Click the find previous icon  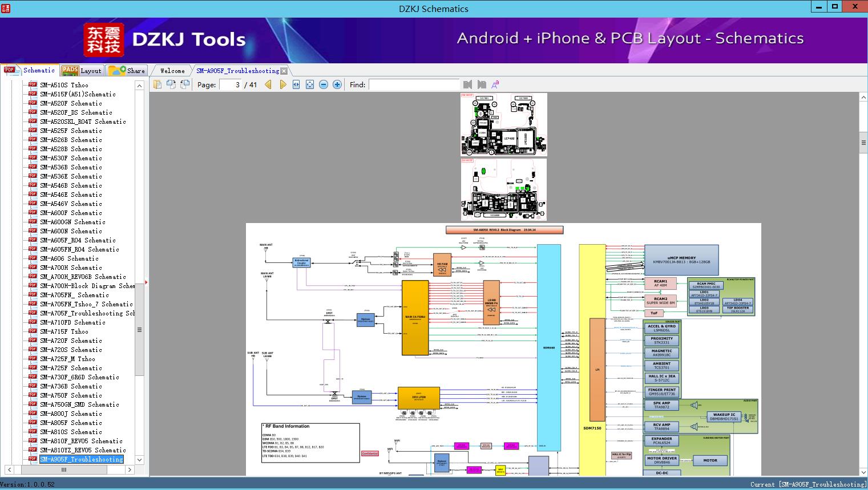tap(468, 84)
